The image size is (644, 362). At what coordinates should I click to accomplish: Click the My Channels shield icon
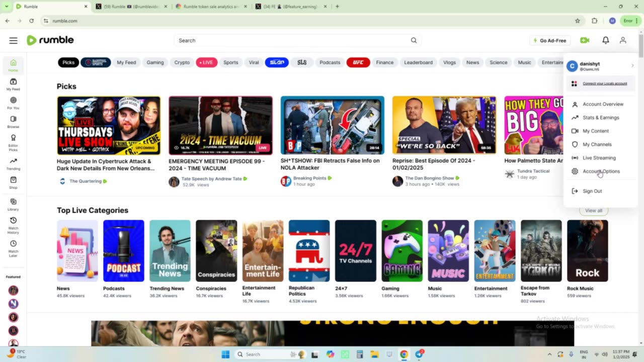pyautogui.click(x=575, y=144)
